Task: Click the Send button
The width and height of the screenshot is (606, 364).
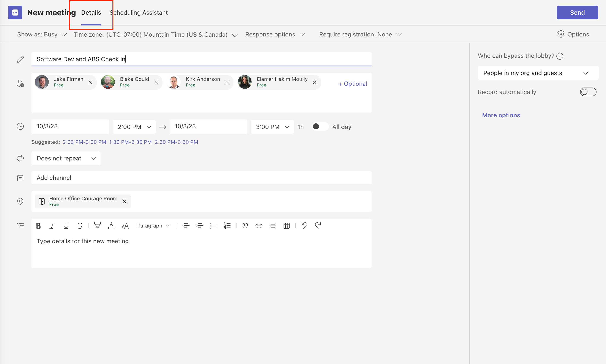Action: [577, 12]
